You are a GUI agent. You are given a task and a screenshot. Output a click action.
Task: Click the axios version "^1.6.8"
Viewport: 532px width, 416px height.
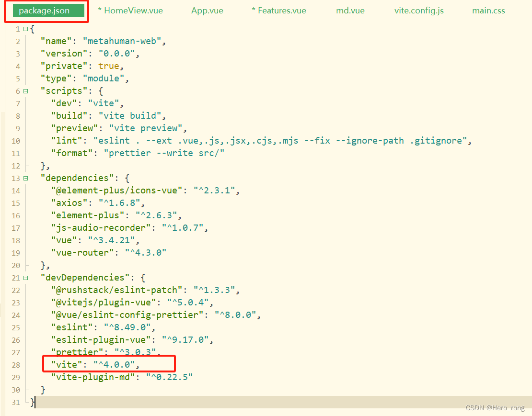(x=119, y=203)
